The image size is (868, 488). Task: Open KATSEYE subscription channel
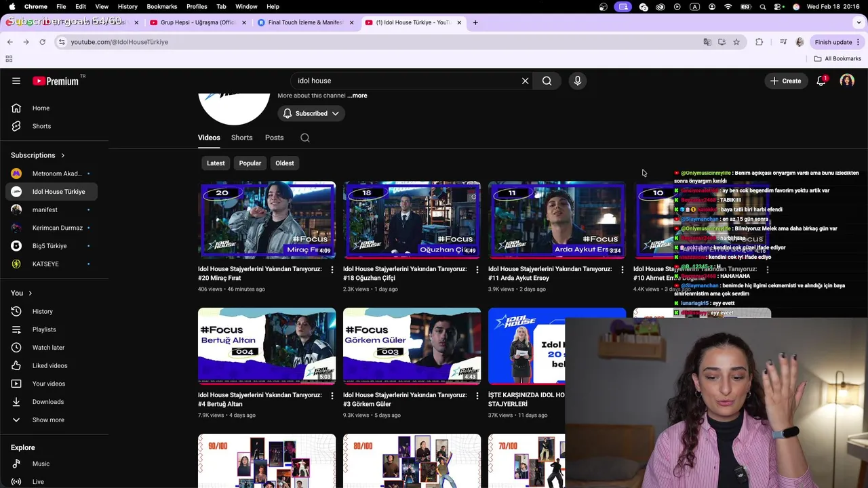(52, 264)
